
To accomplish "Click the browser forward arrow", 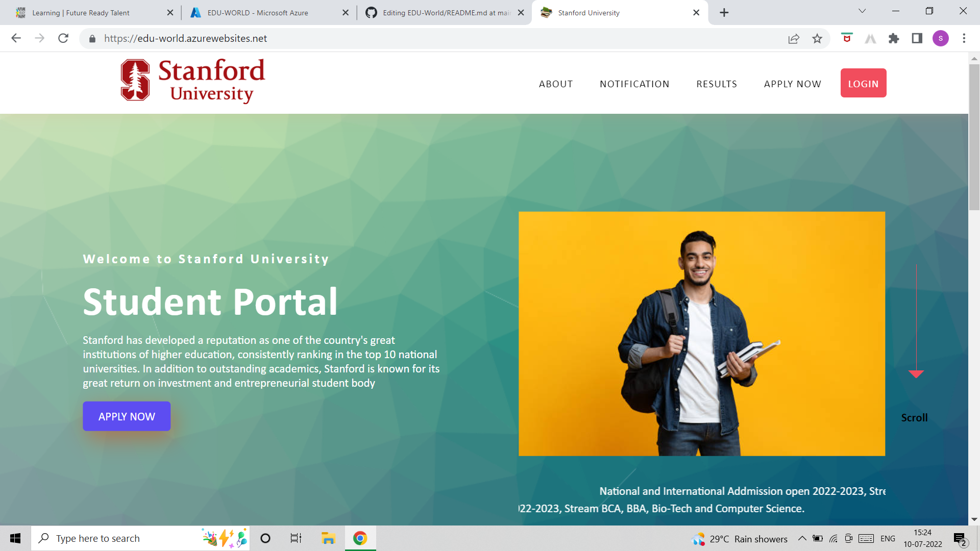I will tap(40, 38).
